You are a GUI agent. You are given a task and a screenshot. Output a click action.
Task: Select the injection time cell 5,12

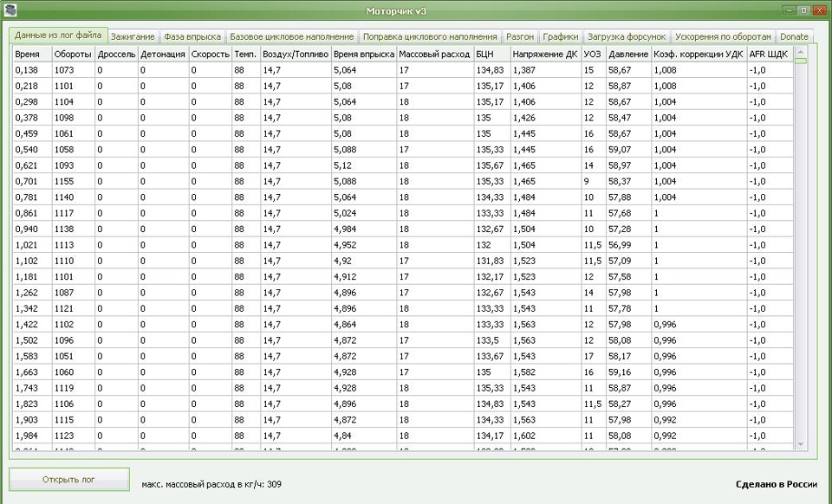tap(364, 165)
